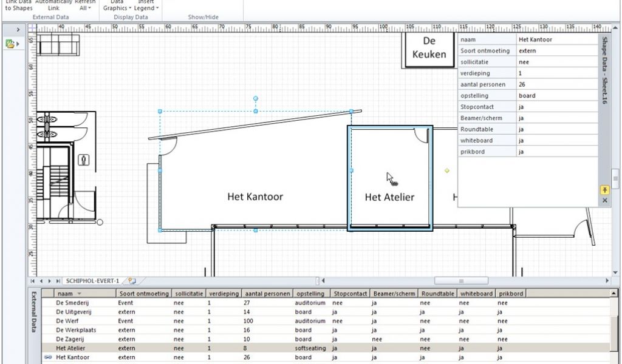Click the stencil folder icon in sidebar
The image size is (622, 364).
click(10, 44)
